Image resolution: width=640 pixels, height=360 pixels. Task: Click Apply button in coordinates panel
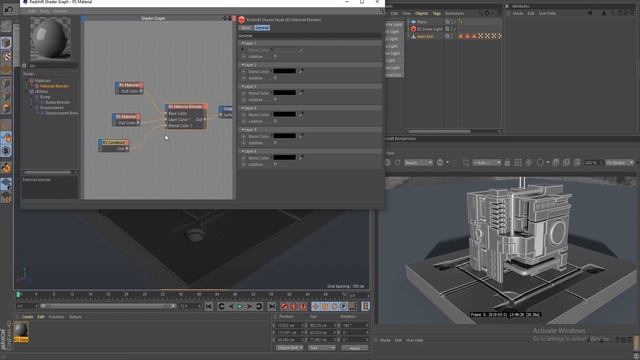point(355,348)
